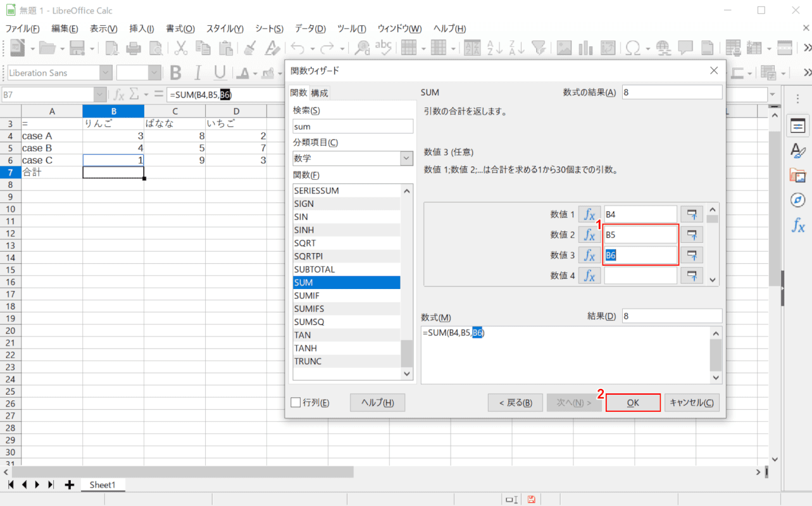
Task: Click the fx button beside 数値 1
Action: 589,214
